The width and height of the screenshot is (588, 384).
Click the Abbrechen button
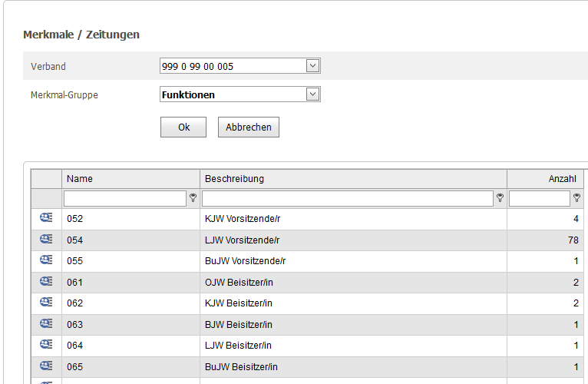pyautogui.click(x=249, y=127)
